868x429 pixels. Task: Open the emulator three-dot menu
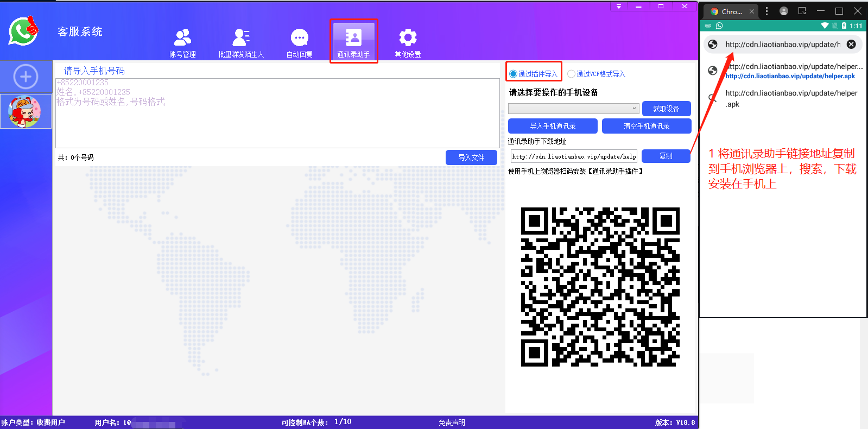pos(766,11)
